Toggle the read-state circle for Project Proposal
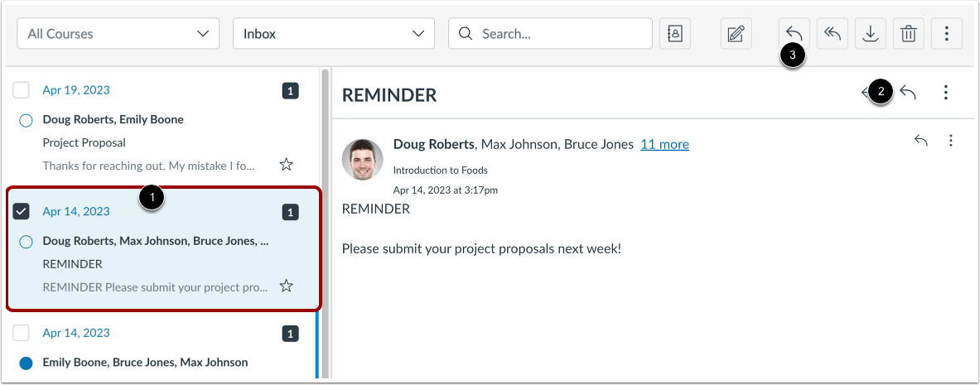980x385 pixels. pos(26,121)
